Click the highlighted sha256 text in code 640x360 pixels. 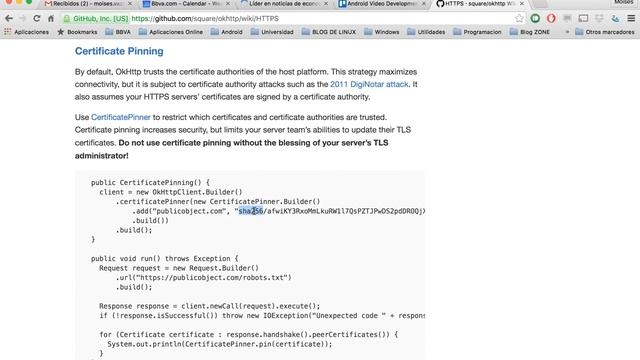pos(251,211)
